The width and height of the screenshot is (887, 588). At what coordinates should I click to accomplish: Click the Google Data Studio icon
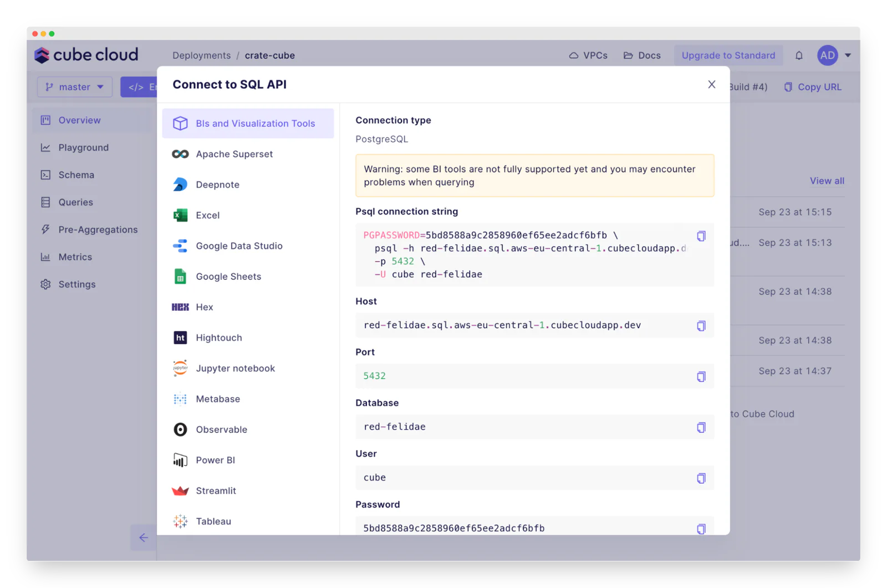(180, 246)
